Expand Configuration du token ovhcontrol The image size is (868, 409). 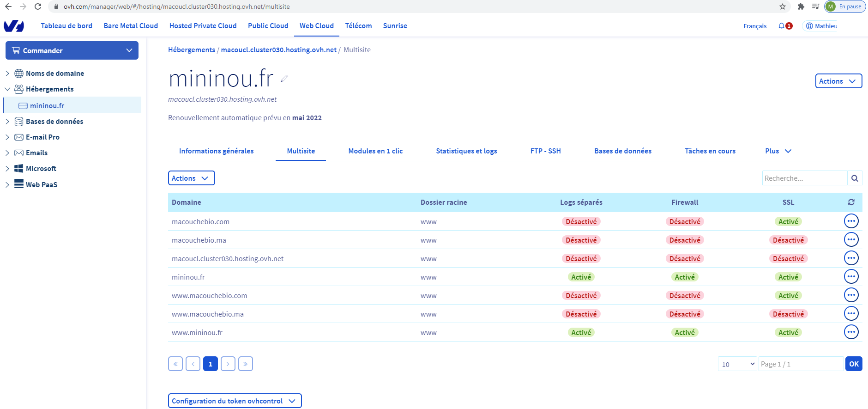pos(235,401)
